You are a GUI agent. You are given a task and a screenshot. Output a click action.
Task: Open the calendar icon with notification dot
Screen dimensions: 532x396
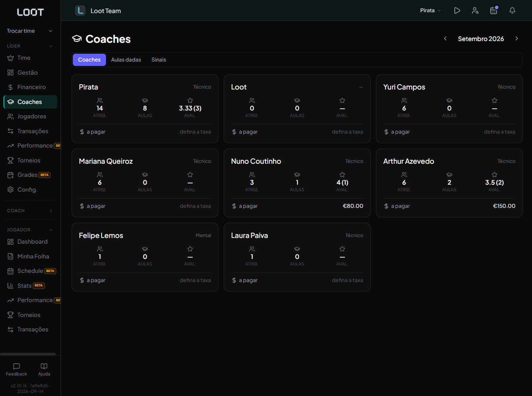494,10
